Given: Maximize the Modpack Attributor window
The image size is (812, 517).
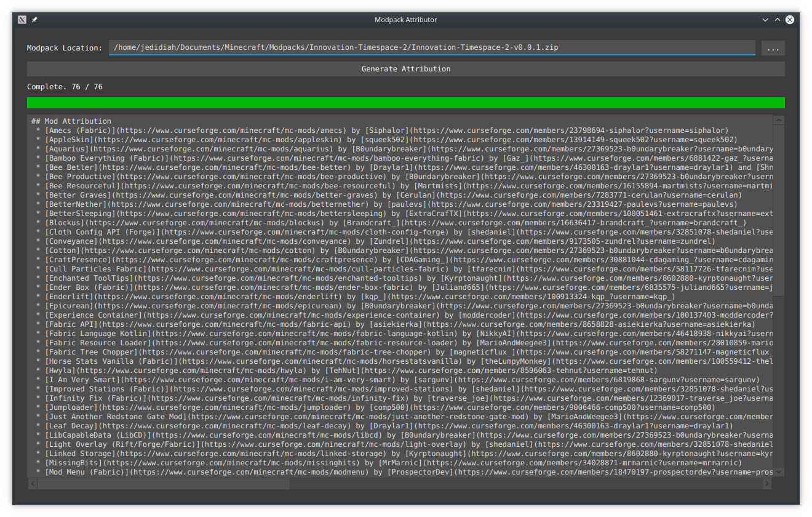Looking at the screenshot, I should coord(778,20).
